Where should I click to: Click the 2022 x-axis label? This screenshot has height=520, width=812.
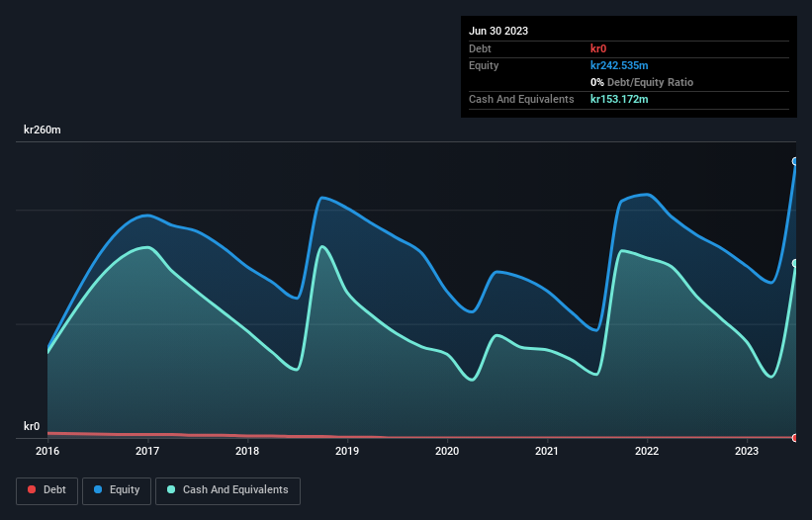click(647, 451)
